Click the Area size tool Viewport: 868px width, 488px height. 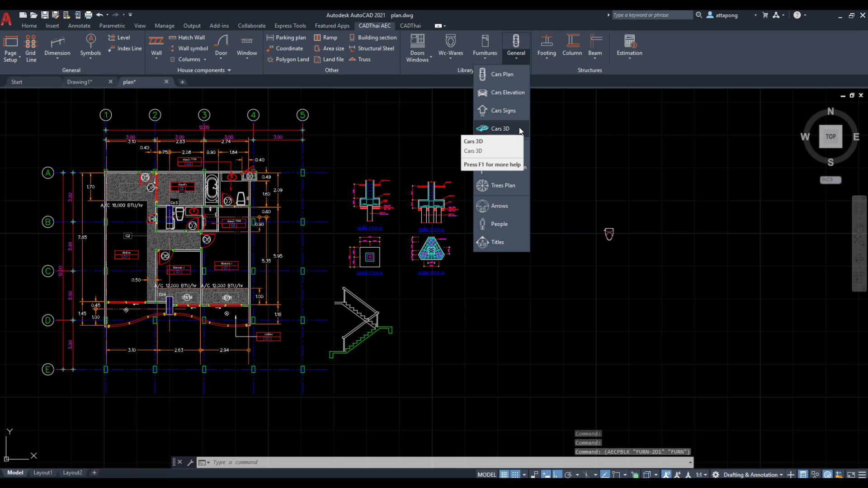[329, 48]
